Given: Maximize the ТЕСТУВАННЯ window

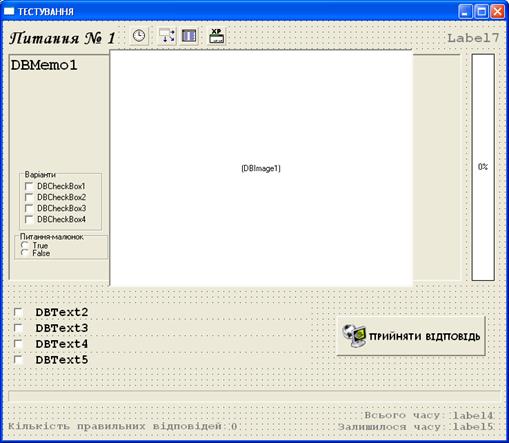Looking at the screenshot, I should tap(481, 12).
